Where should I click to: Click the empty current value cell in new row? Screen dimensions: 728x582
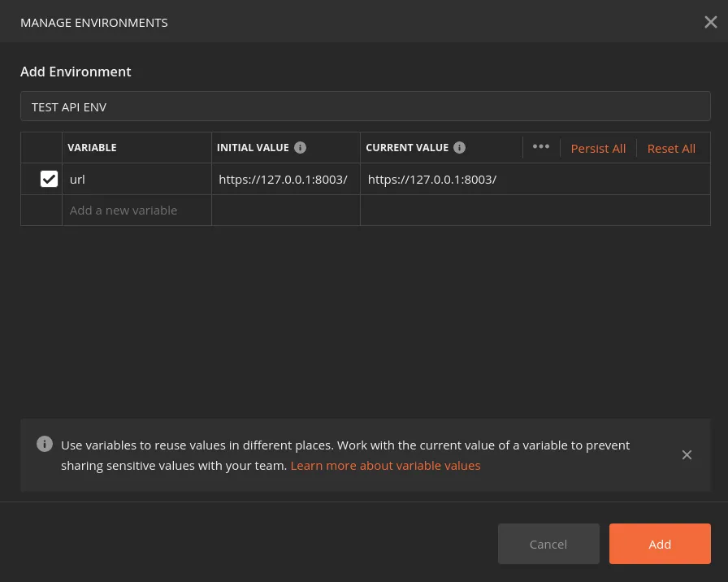point(535,210)
